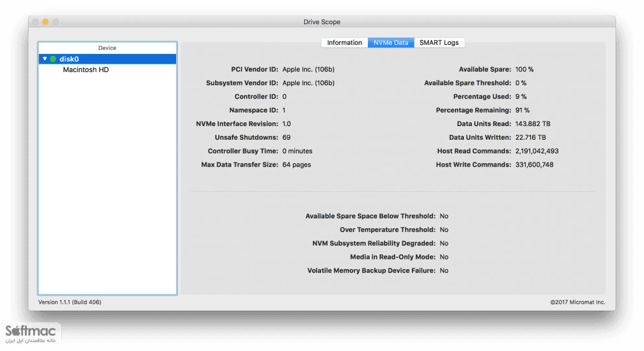Click the PCI Vendor ID label

pyautogui.click(x=255, y=70)
